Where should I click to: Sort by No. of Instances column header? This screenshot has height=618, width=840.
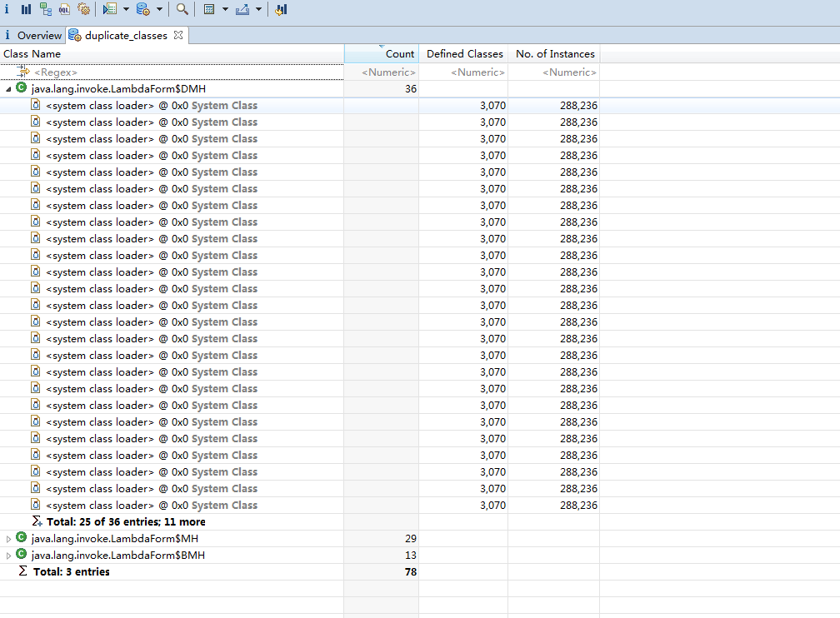click(x=554, y=53)
